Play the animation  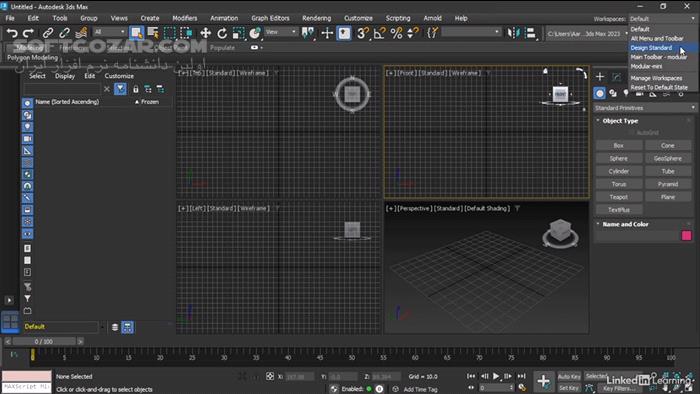pos(496,376)
